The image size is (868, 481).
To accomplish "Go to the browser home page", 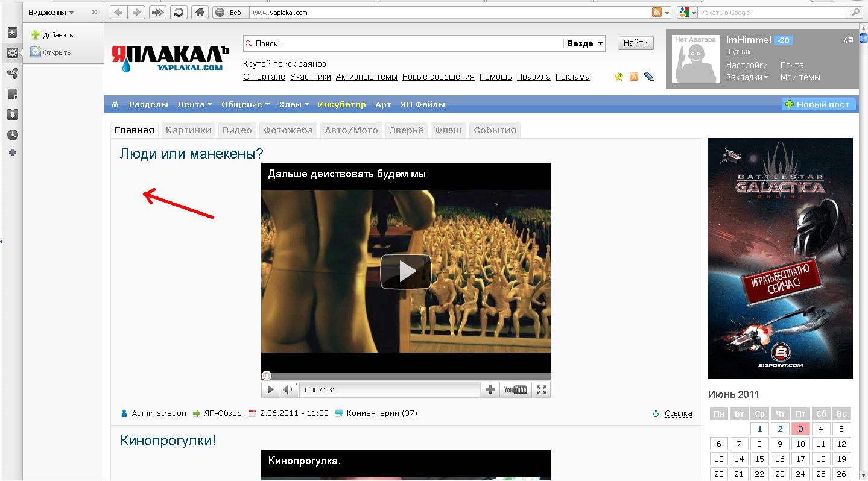I will (x=200, y=13).
